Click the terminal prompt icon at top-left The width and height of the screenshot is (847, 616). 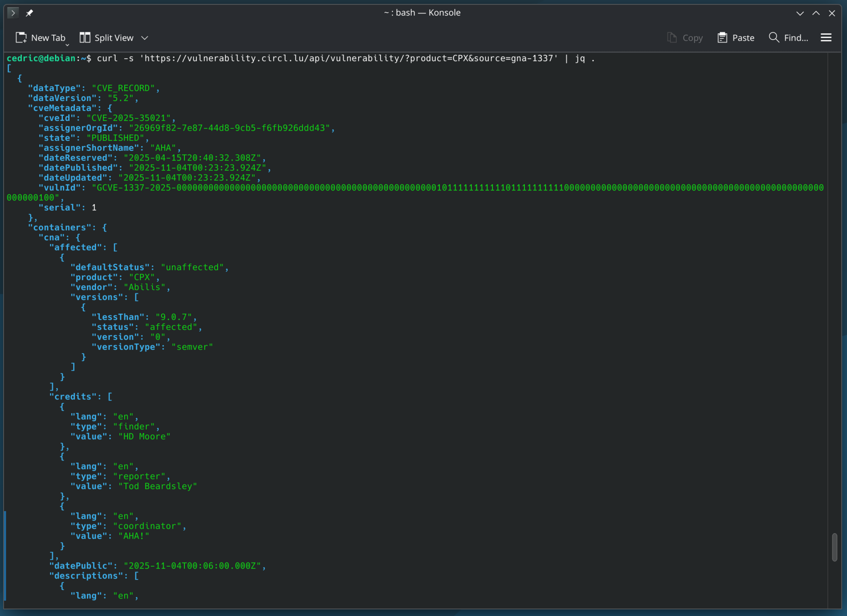coord(13,13)
